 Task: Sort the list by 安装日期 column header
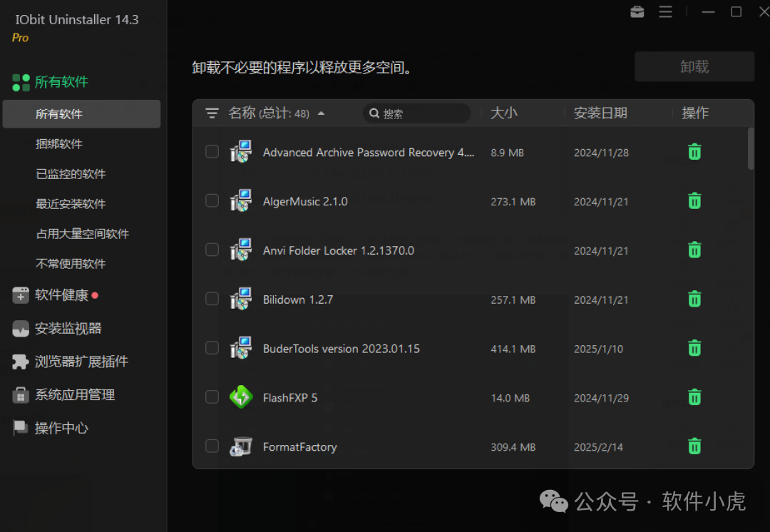[x=600, y=113]
